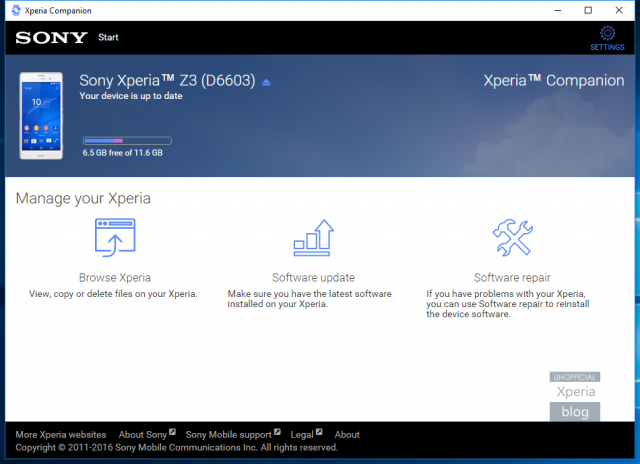640x464 pixels.
Task: Open the About Sony link
Action: [x=143, y=435]
